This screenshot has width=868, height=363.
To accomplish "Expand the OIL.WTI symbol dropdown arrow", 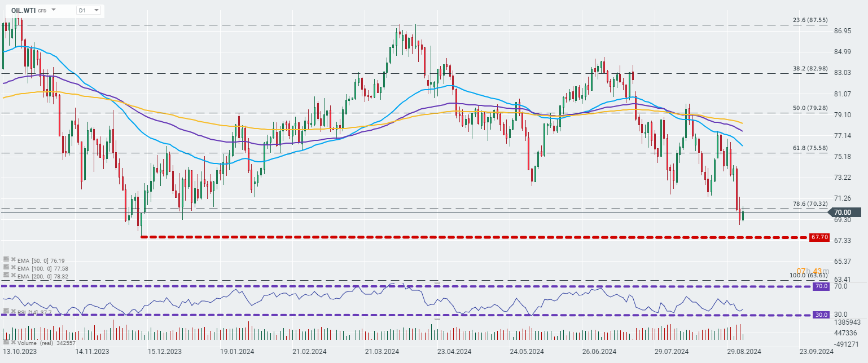I will pos(53,10).
